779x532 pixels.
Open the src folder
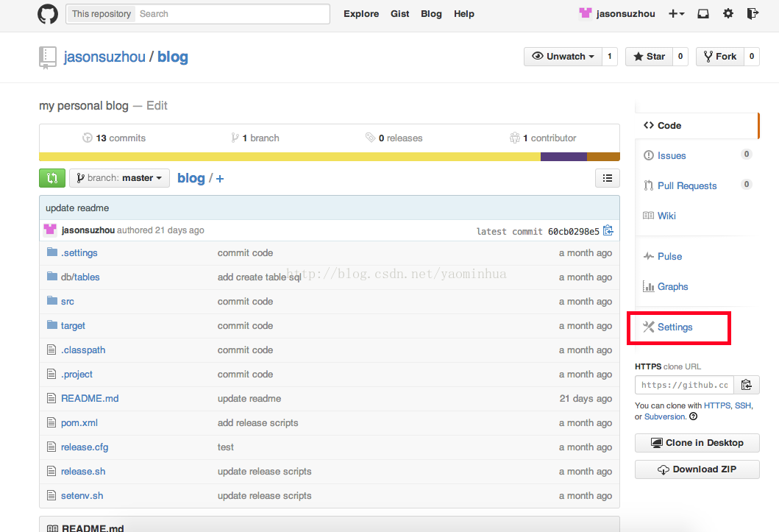(68, 302)
